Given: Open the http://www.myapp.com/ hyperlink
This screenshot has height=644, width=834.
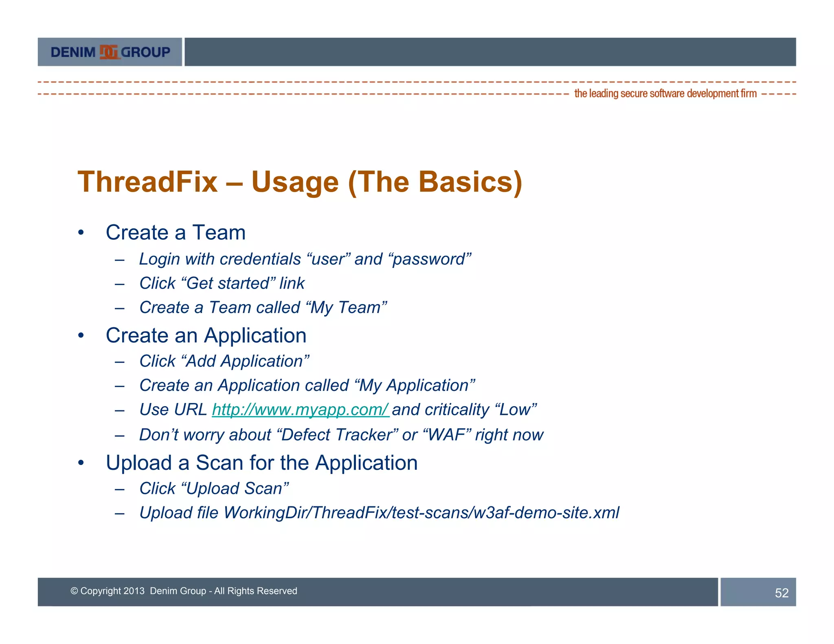Looking at the screenshot, I should (x=301, y=410).
